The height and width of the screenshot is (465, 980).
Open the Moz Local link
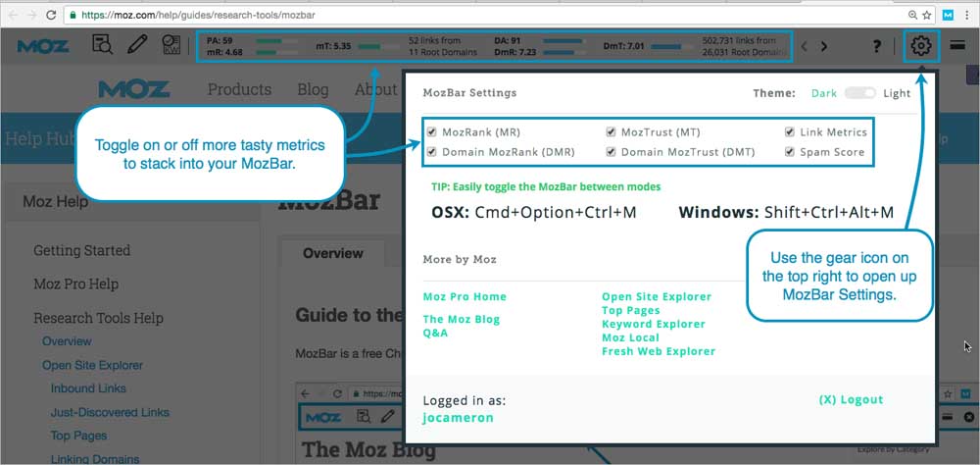pos(630,337)
